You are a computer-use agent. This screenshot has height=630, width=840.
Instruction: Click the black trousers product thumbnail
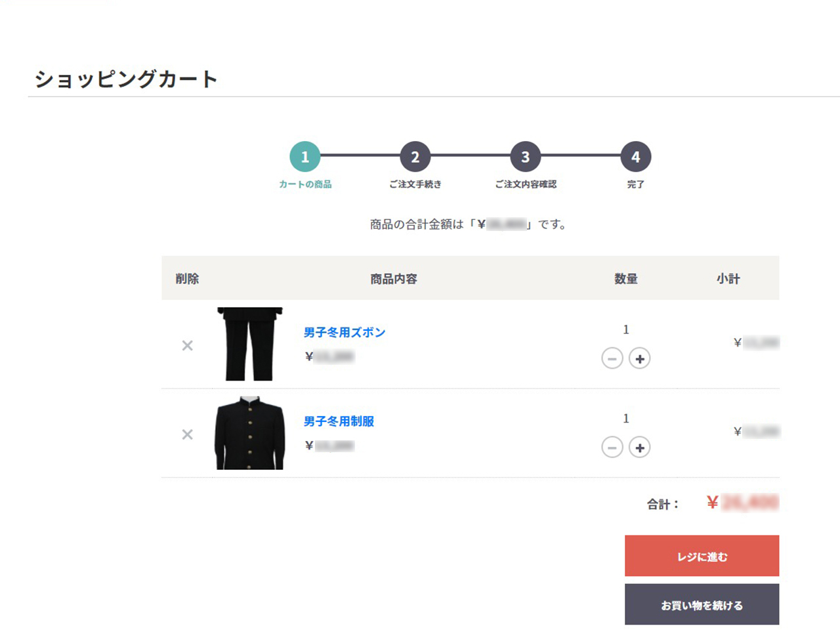click(x=249, y=344)
